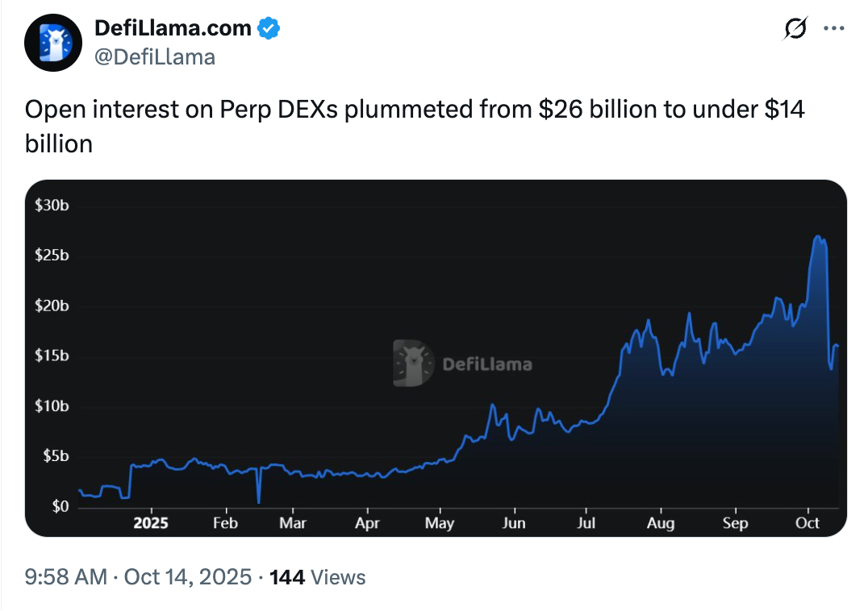868x611 pixels.
Task: Click the chart's highest peak in October
Action: point(818,237)
